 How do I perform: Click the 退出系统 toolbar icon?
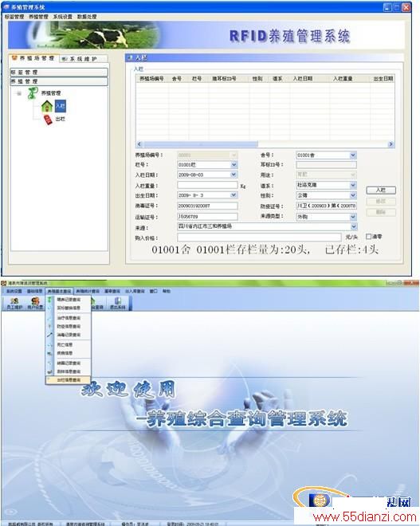click(x=118, y=304)
